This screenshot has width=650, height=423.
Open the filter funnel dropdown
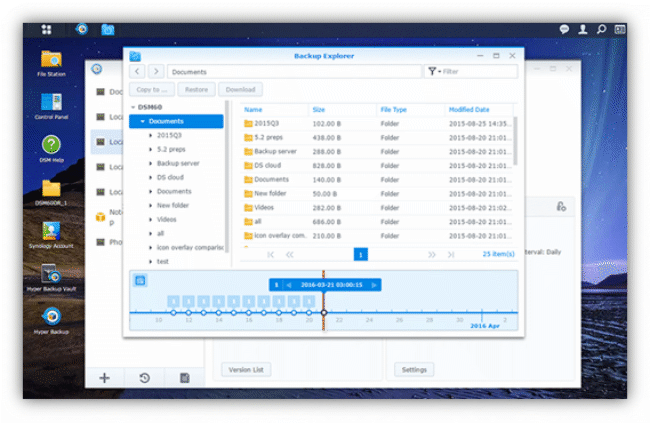434,71
